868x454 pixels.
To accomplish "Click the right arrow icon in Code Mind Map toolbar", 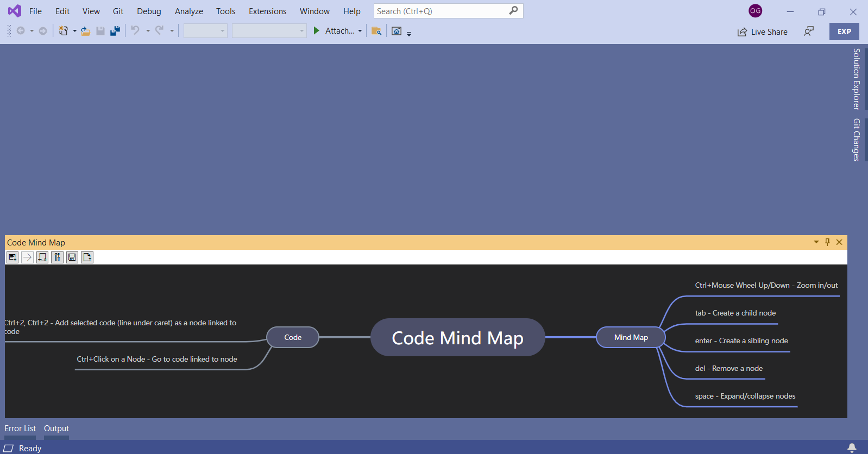I will 27,257.
